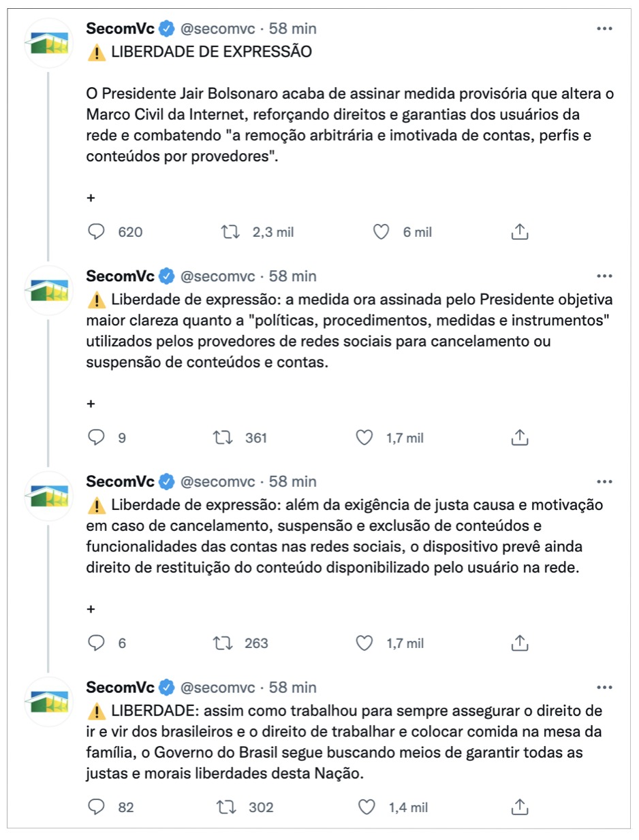Open more options on third tweet
Image resolution: width=639 pixels, height=840 pixels.
tap(604, 481)
